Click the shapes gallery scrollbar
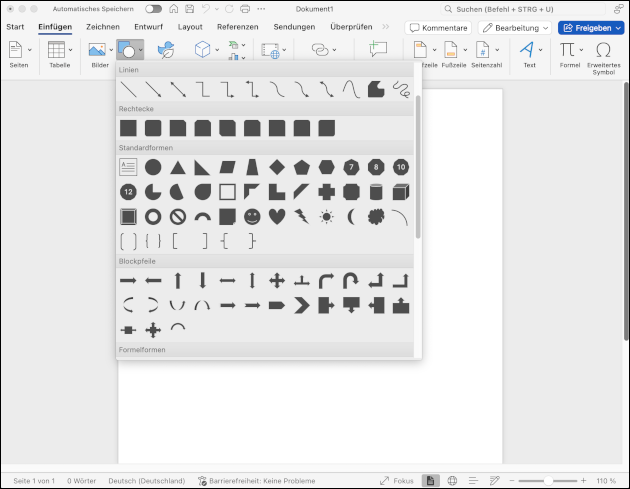The width and height of the screenshot is (630, 489). tap(418, 167)
